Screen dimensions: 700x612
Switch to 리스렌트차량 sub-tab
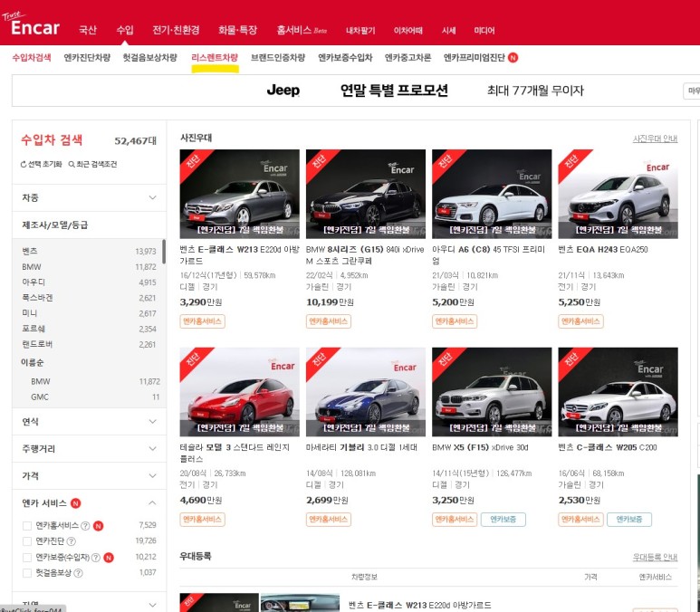[215, 58]
